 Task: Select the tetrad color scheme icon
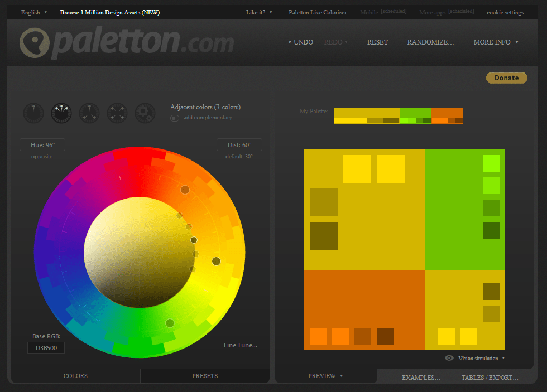[117, 113]
